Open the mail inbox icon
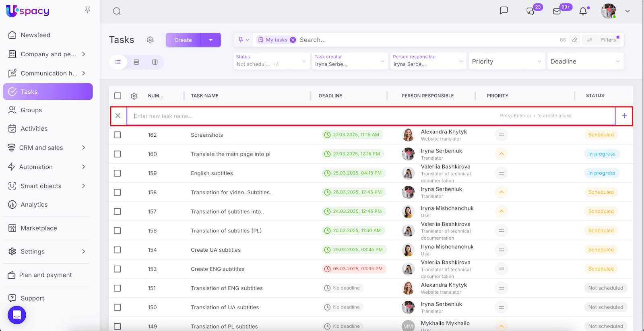Image resolution: width=644 pixels, height=331 pixels. (557, 11)
